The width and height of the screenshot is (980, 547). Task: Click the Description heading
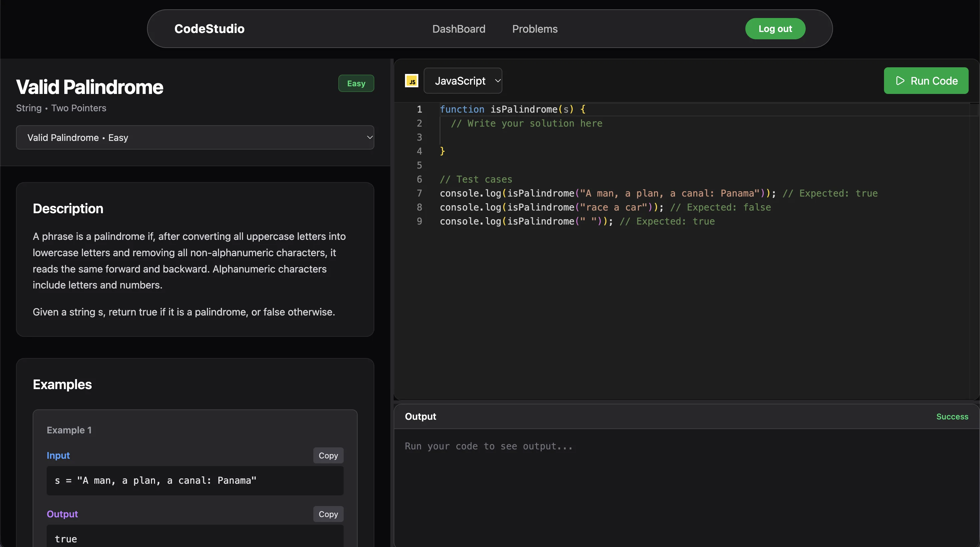pyautogui.click(x=68, y=208)
